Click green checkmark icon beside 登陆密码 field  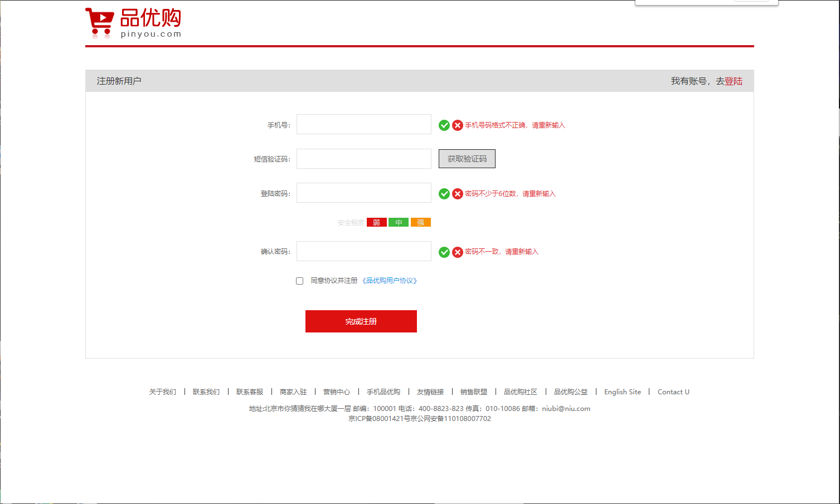tap(444, 194)
